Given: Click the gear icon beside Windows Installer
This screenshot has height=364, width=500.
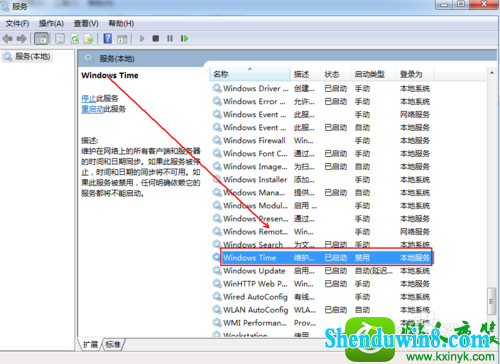Looking at the screenshot, I should coord(217,179).
